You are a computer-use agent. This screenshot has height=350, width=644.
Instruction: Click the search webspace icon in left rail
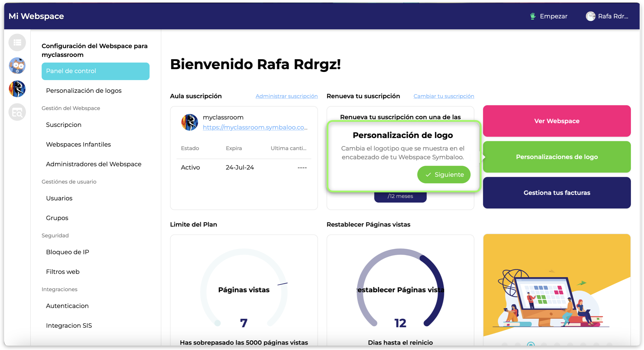tap(17, 112)
